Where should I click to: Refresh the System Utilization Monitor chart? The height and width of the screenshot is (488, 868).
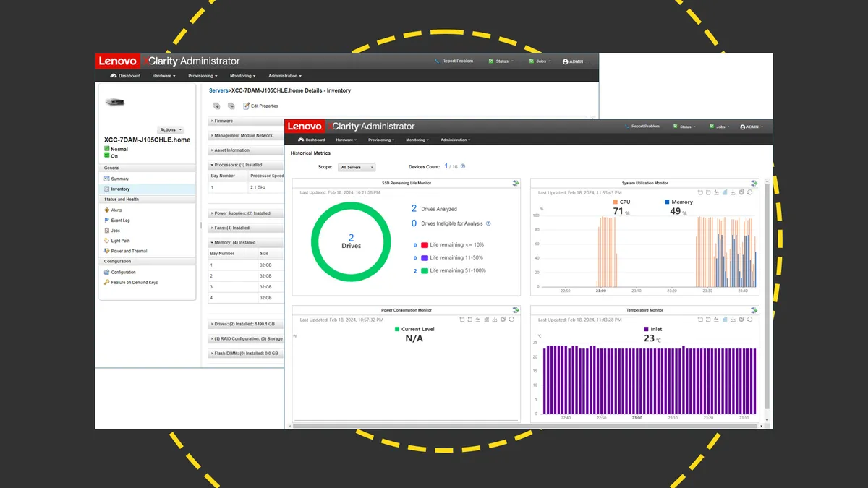click(750, 193)
